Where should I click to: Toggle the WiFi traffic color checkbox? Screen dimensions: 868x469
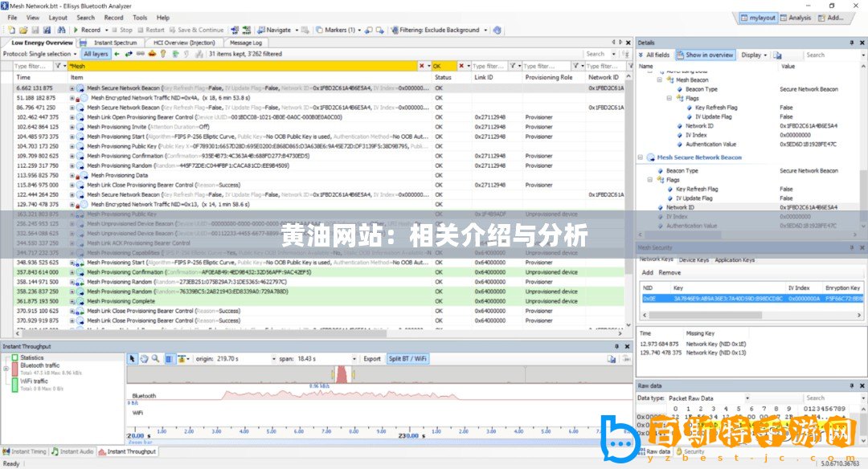[15, 385]
